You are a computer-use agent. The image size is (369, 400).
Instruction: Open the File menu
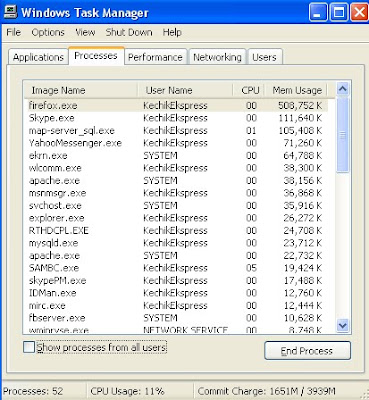tap(14, 32)
